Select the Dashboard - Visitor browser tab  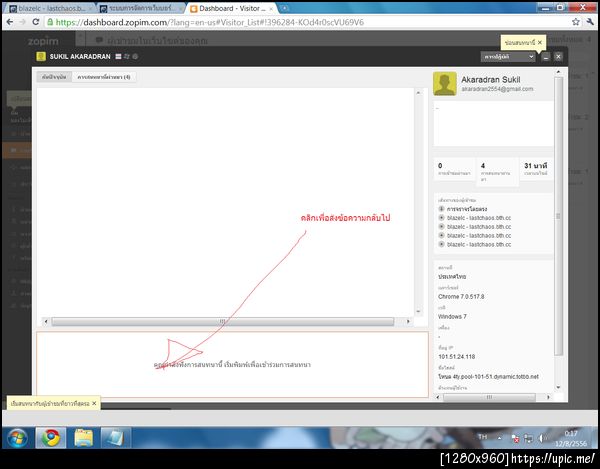click(231, 8)
